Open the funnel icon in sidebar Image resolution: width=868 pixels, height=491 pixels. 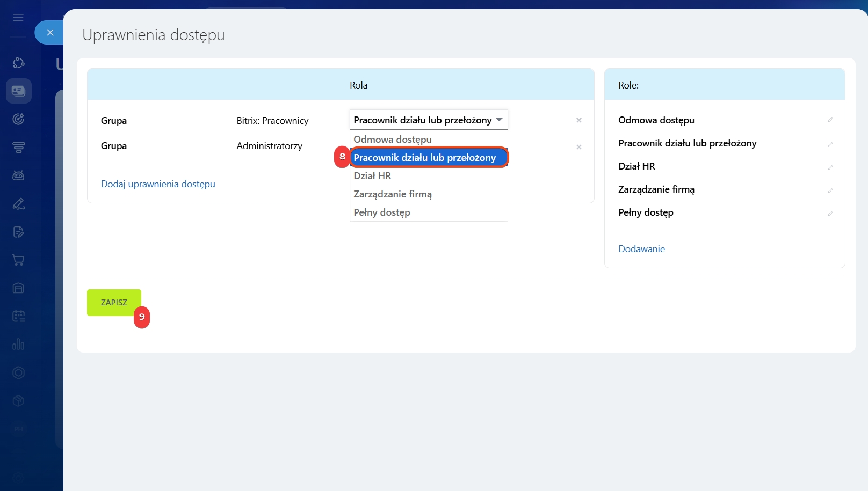[x=18, y=148]
